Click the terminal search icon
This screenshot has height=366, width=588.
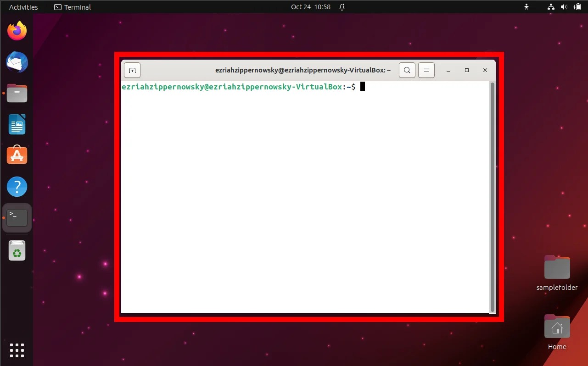point(407,70)
